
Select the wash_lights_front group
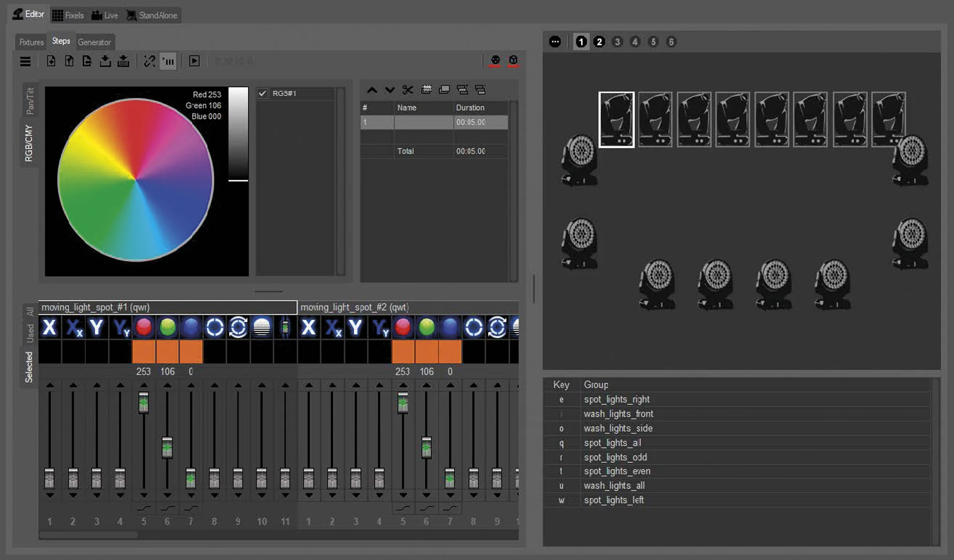tap(618, 414)
